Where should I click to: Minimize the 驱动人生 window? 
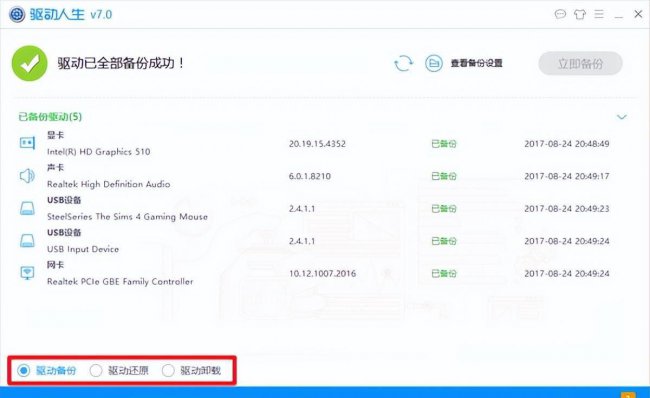pos(618,17)
